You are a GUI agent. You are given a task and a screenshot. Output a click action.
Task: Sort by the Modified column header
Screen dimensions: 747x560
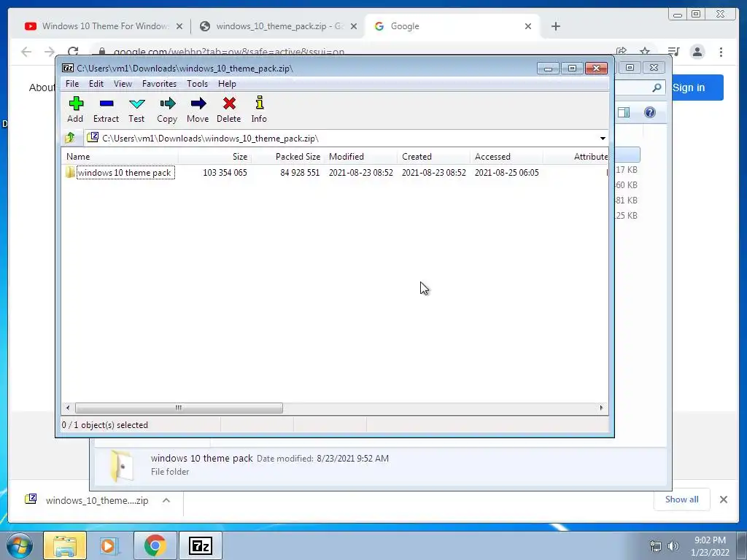click(x=360, y=157)
